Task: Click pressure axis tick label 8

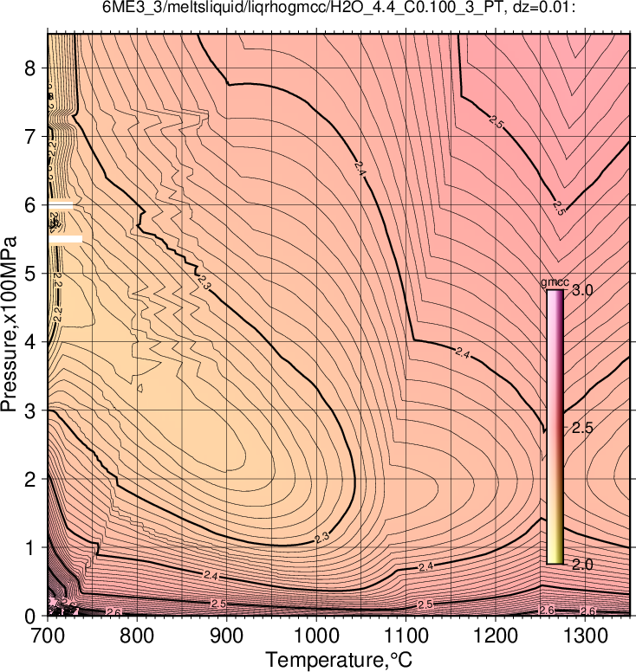Action: point(30,68)
